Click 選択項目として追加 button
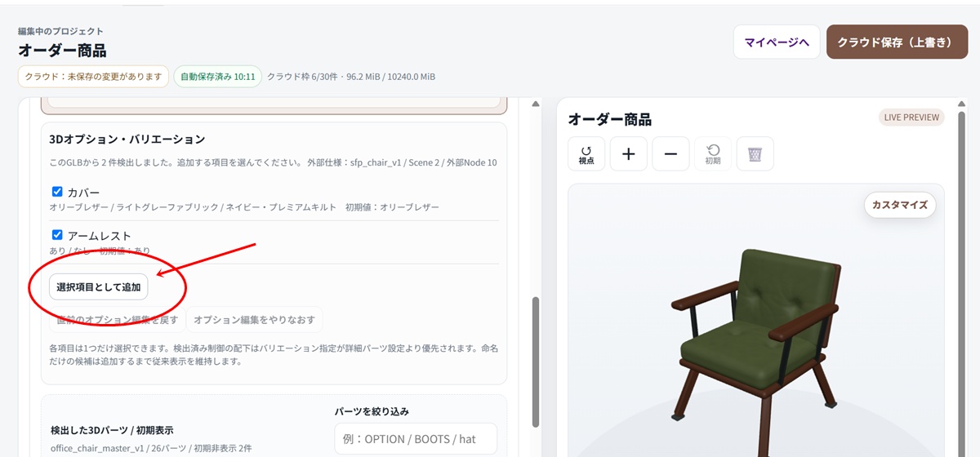This screenshot has width=980, height=457. point(99,287)
